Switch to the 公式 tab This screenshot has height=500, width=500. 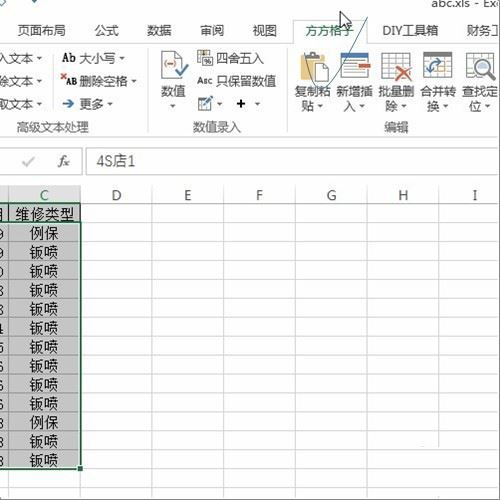pyautogui.click(x=106, y=31)
